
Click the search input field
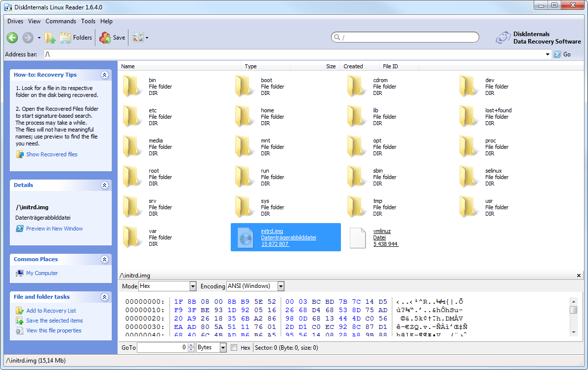click(x=405, y=37)
